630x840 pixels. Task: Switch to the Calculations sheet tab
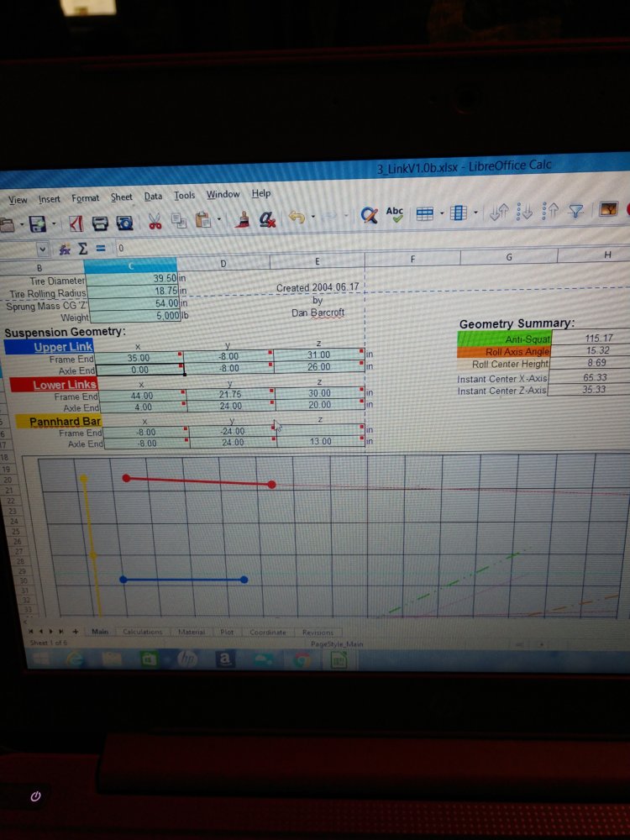(141, 631)
